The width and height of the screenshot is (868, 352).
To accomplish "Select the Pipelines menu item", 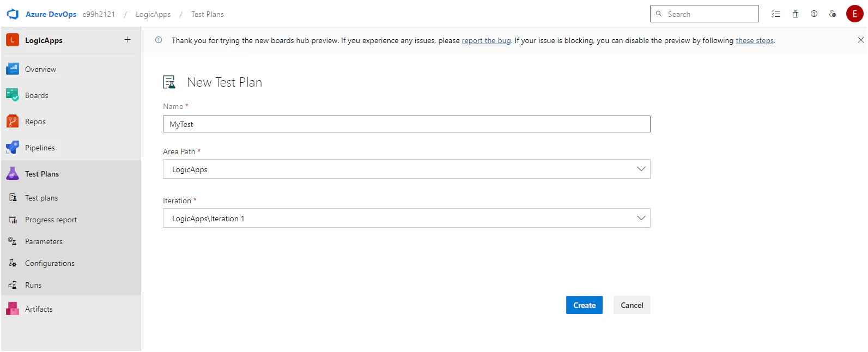I will coord(71,148).
